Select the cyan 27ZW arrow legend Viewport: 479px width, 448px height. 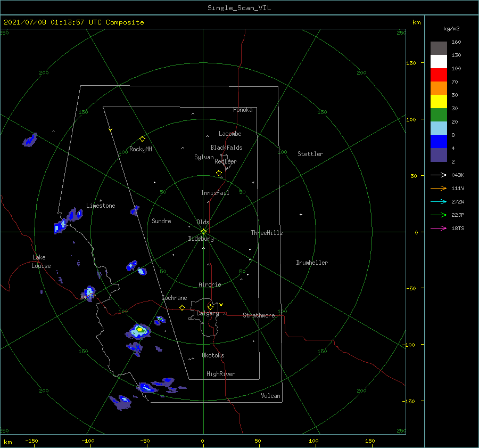[x=439, y=201]
